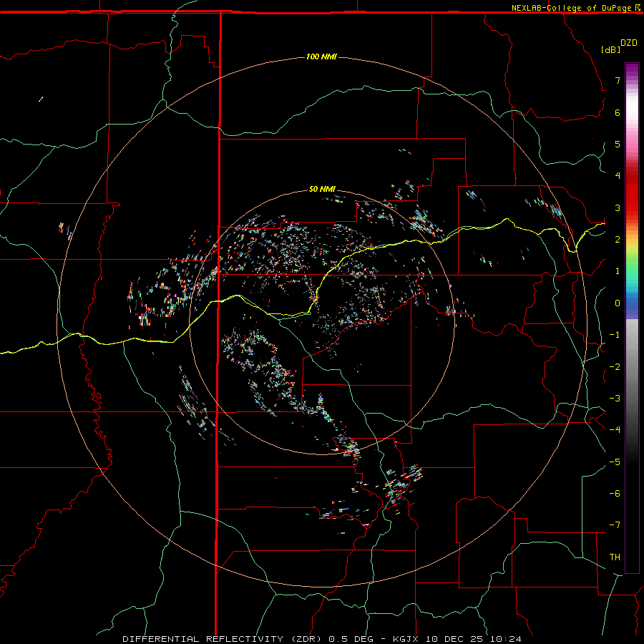The height and width of the screenshot is (644, 644).
Task: Click the 0 value on the color scale
Action: pyautogui.click(x=618, y=303)
